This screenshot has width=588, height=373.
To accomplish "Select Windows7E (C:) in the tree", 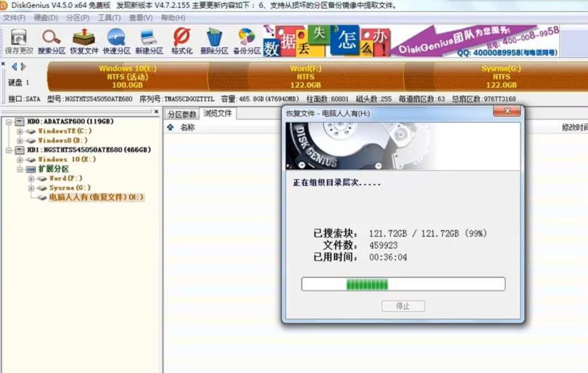I will pos(65,131).
